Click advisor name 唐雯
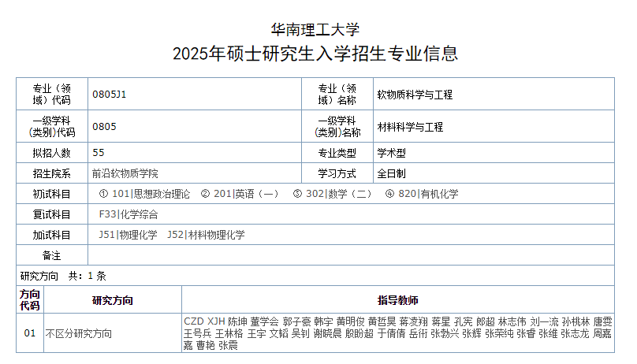 coord(602,321)
